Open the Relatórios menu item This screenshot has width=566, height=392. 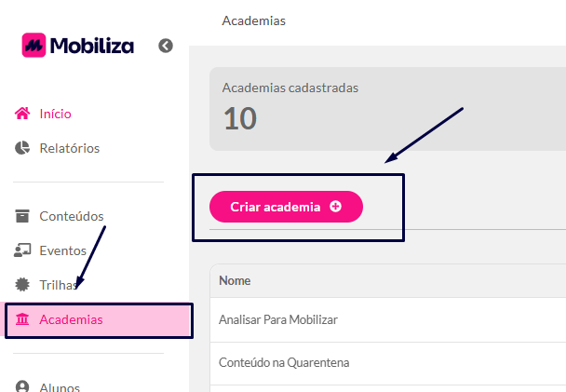(69, 148)
